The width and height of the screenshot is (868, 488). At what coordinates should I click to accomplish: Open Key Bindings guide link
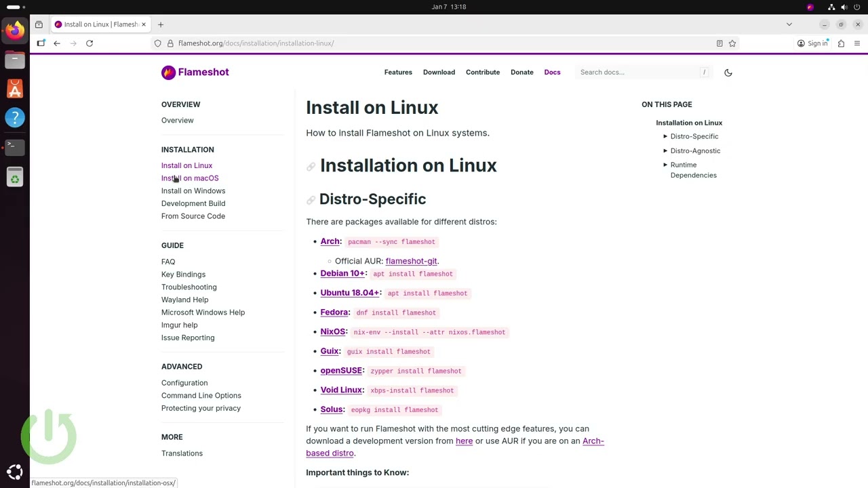click(183, 274)
